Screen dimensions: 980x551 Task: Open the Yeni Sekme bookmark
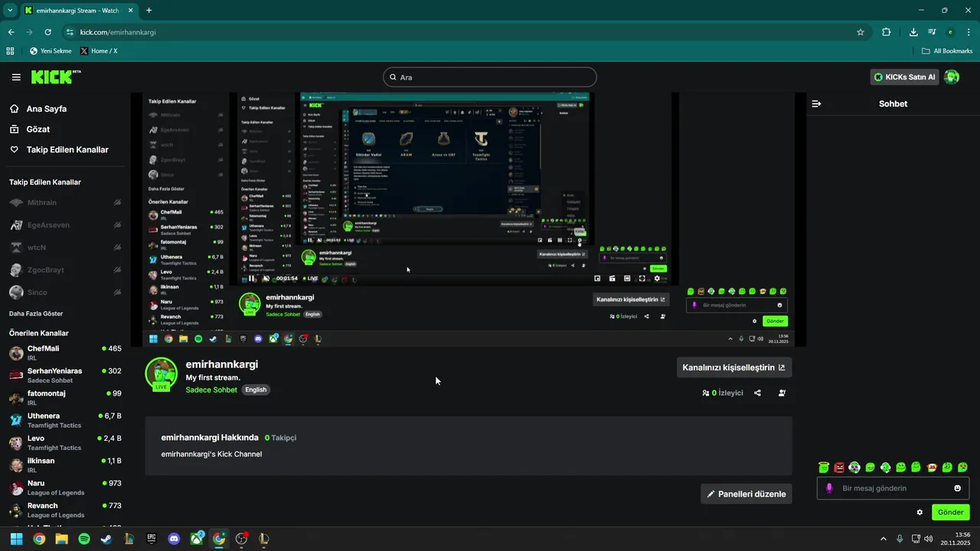click(x=50, y=51)
